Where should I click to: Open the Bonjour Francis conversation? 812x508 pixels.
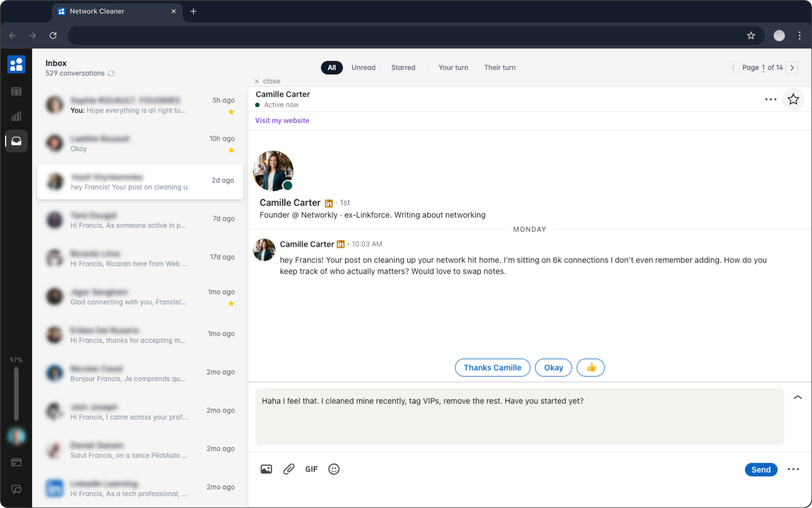tap(140, 374)
